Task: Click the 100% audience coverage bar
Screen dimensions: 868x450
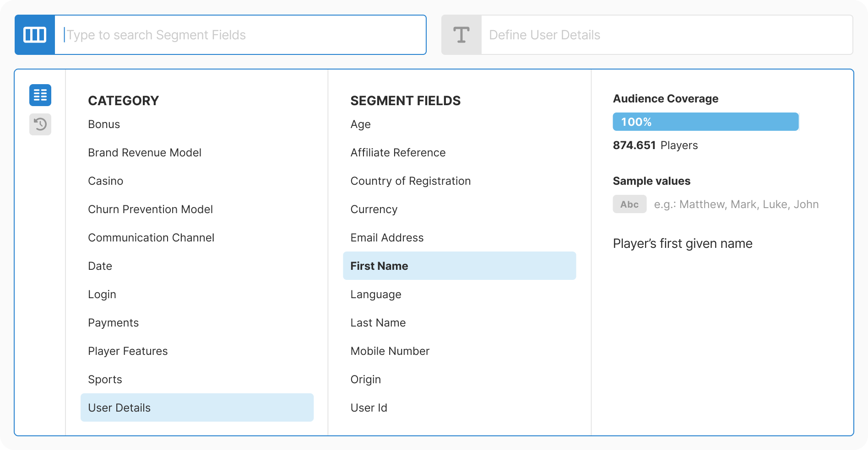Action: (705, 122)
